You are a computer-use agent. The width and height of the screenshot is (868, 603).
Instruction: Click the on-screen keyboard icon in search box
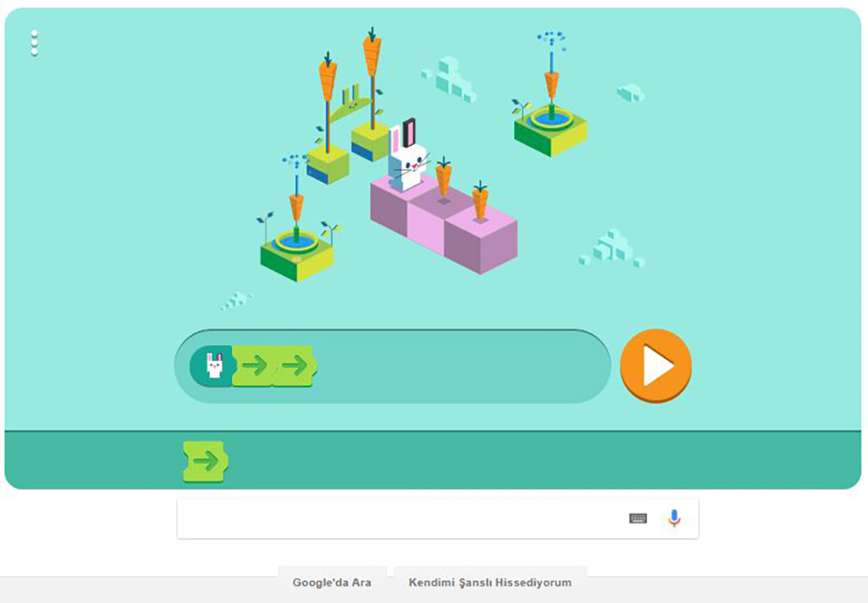638,519
